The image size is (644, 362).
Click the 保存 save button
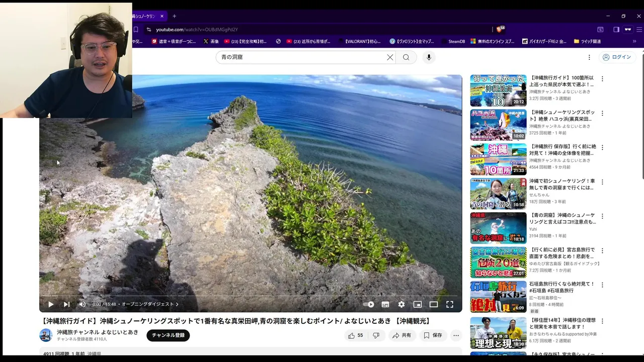point(433,335)
